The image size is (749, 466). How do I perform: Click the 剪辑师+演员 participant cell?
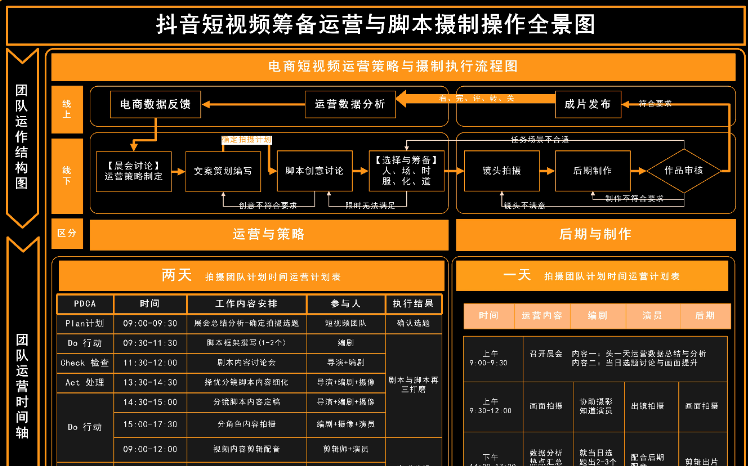coord(346,449)
